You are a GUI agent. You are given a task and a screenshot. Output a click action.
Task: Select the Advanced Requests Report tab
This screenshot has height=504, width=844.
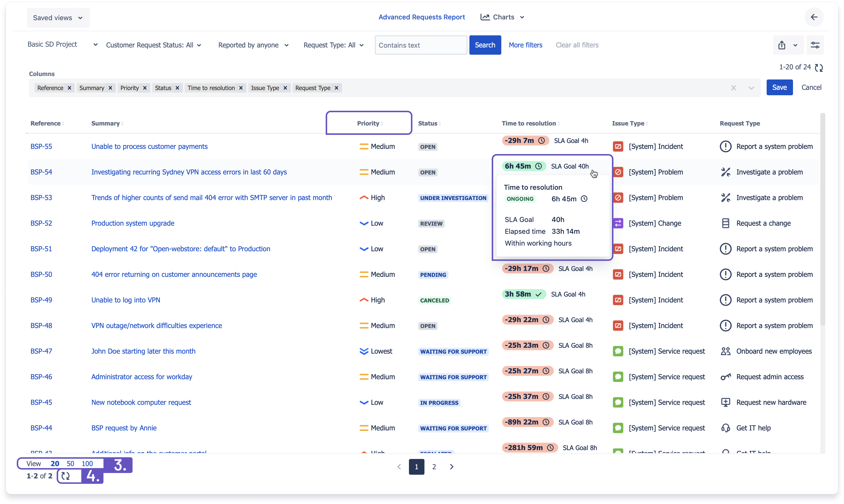422,17
